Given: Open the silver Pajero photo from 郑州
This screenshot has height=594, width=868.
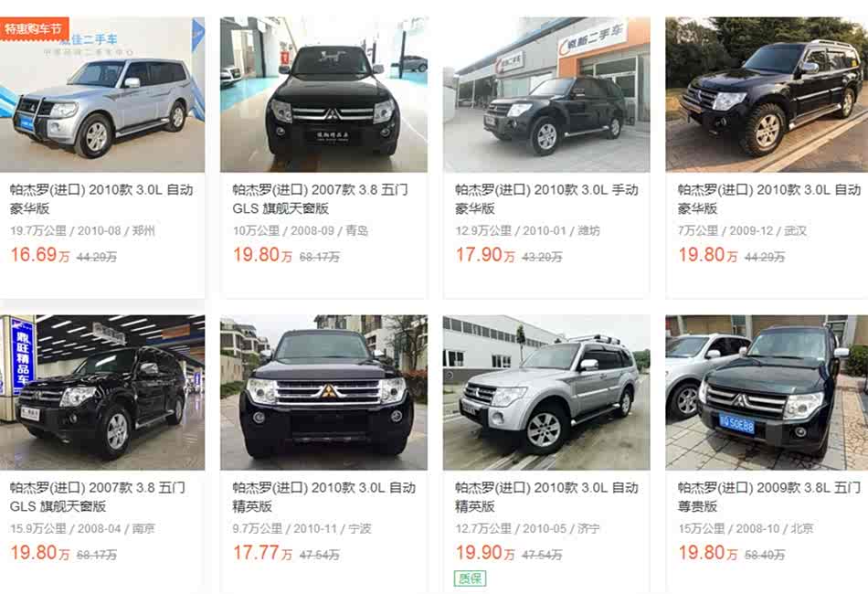Looking at the screenshot, I should [102, 95].
